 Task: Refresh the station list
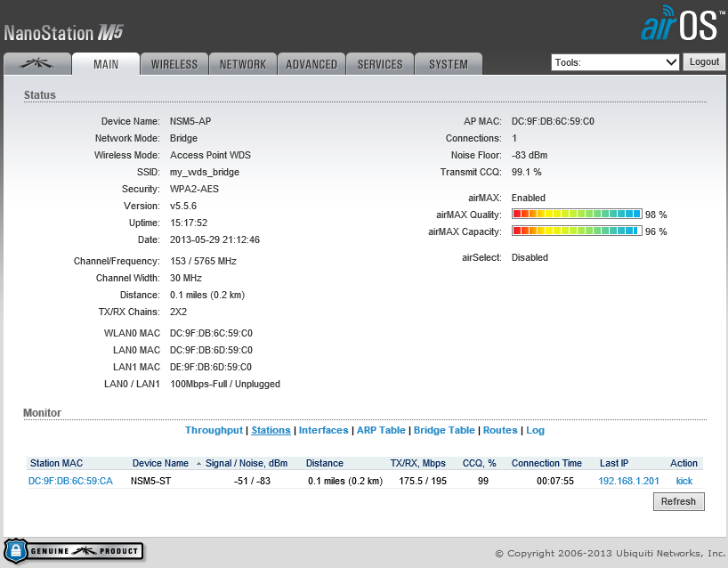(678, 501)
